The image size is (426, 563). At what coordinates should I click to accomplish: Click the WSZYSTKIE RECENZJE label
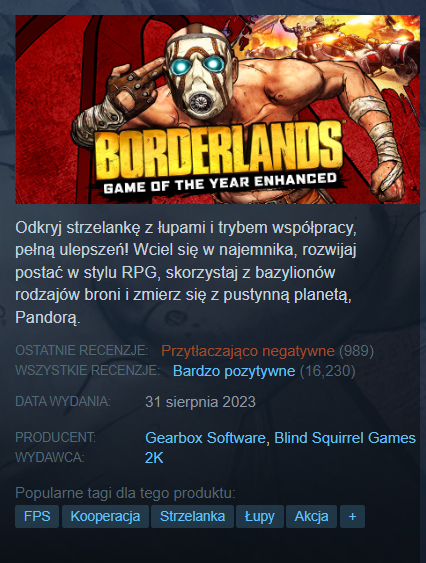(x=88, y=370)
